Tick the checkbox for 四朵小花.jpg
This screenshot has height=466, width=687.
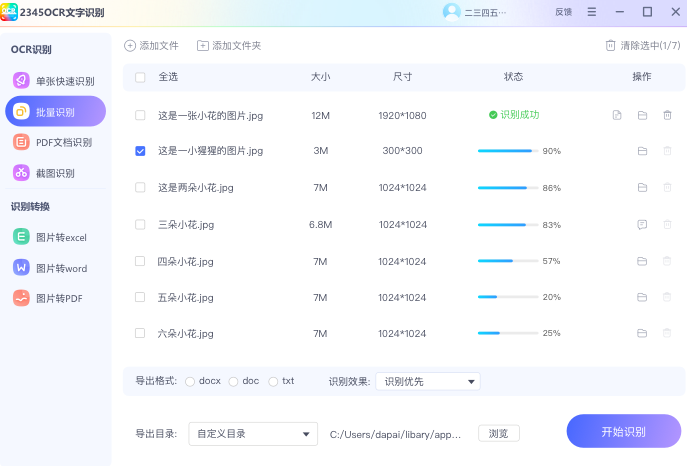click(140, 261)
